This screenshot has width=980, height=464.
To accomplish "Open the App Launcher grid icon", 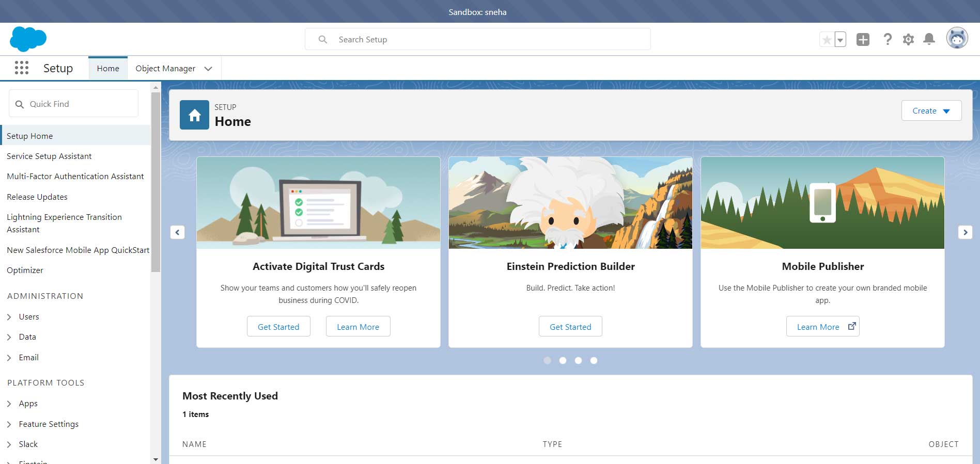I will [x=22, y=68].
